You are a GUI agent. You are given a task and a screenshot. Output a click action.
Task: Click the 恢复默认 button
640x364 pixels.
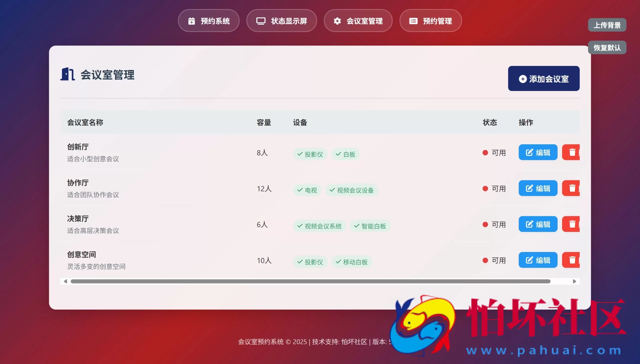coord(607,47)
